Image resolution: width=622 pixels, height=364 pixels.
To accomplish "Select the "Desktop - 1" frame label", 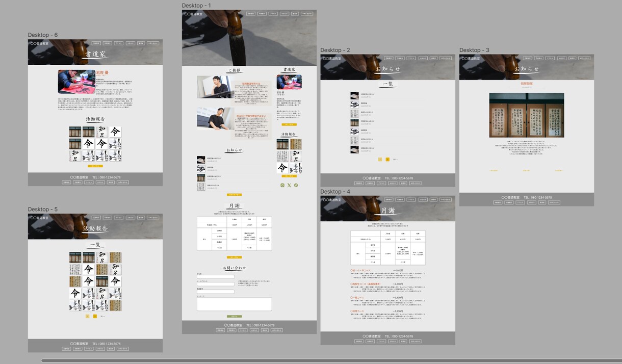I will pyautogui.click(x=196, y=6).
